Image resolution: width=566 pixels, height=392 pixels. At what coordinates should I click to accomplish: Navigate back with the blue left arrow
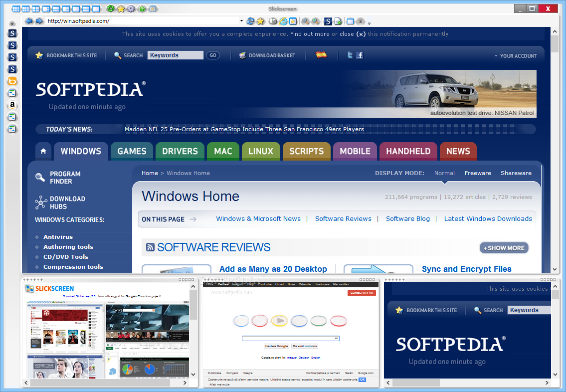[x=29, y=21]
